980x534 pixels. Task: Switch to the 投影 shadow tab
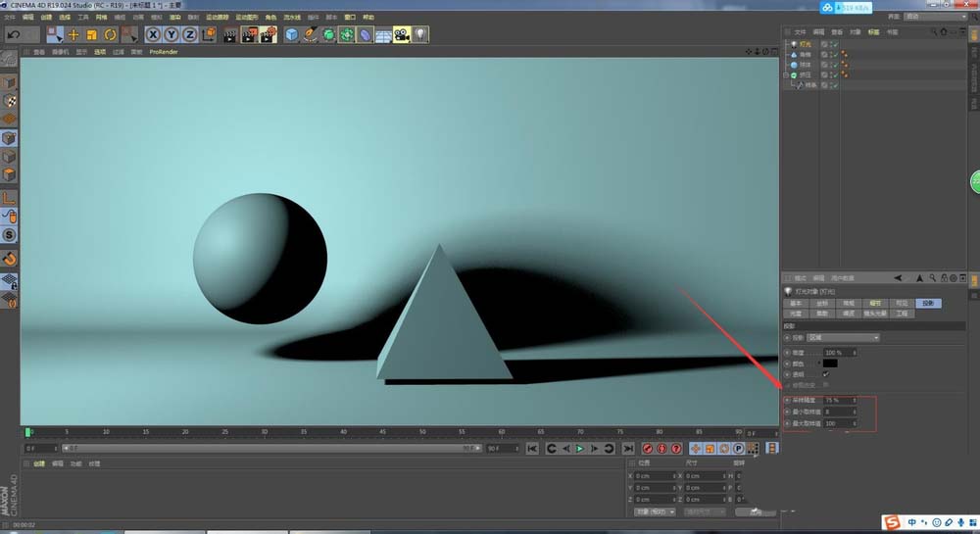(928, 303)
